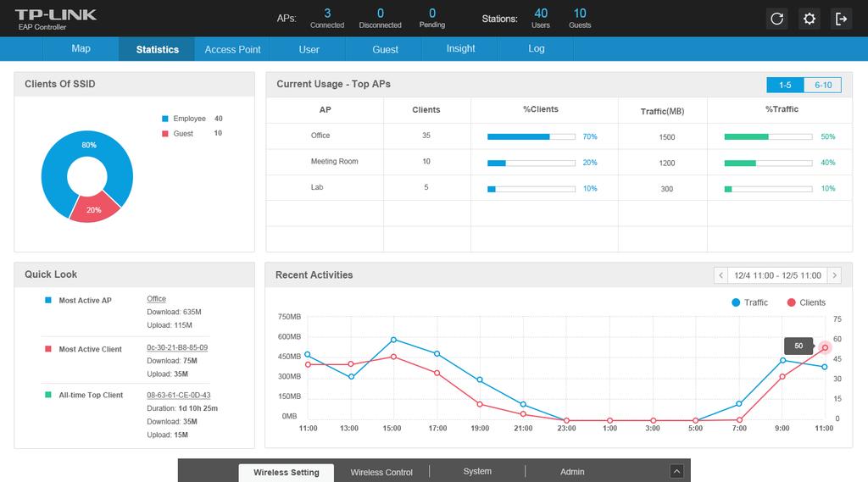Click the "Download: 635M" value

[174, 312]
